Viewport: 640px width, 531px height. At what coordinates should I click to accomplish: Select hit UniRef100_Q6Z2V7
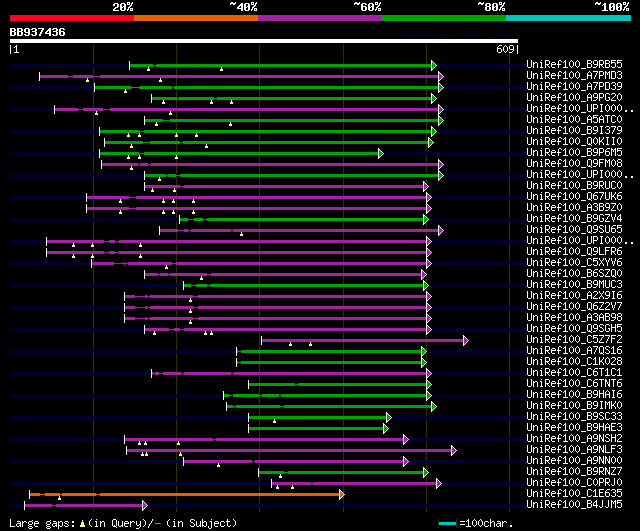point(574,307)
